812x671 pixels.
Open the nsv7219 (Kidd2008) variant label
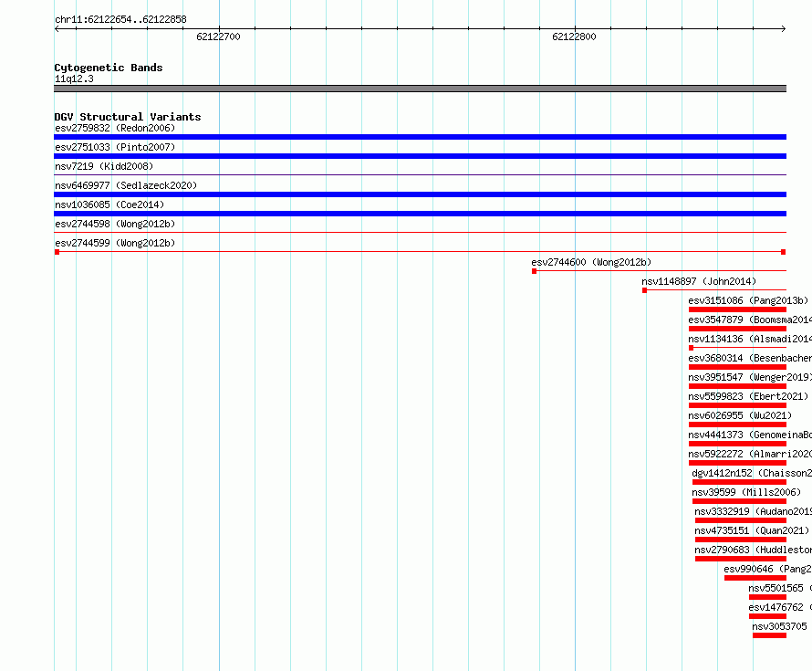tap(104, 166)
